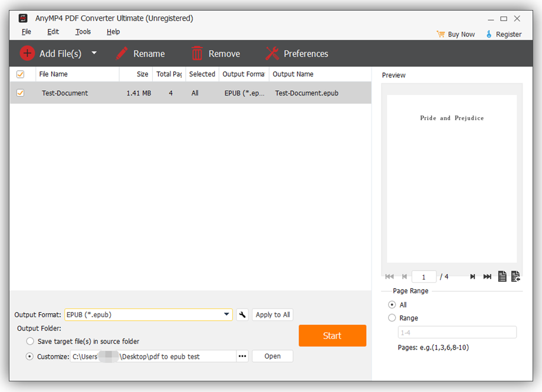Click the Output Format column header
542x392 pixels.
click(x=244, y=74)
